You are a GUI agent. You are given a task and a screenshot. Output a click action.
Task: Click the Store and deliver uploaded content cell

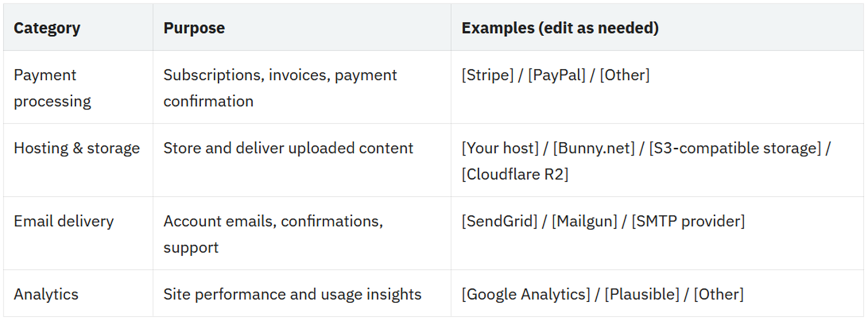point(288,148)
